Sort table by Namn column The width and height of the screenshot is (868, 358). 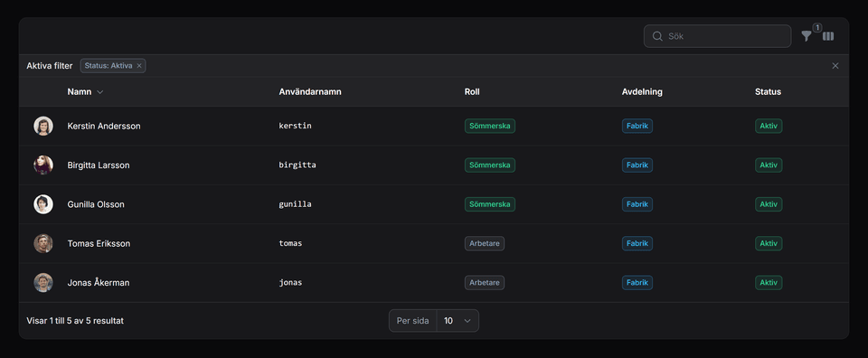coord(85,92)
